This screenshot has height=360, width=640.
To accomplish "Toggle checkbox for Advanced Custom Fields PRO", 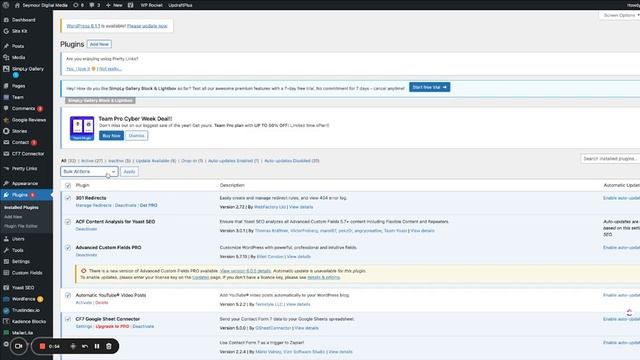I will tap(68, 248).
